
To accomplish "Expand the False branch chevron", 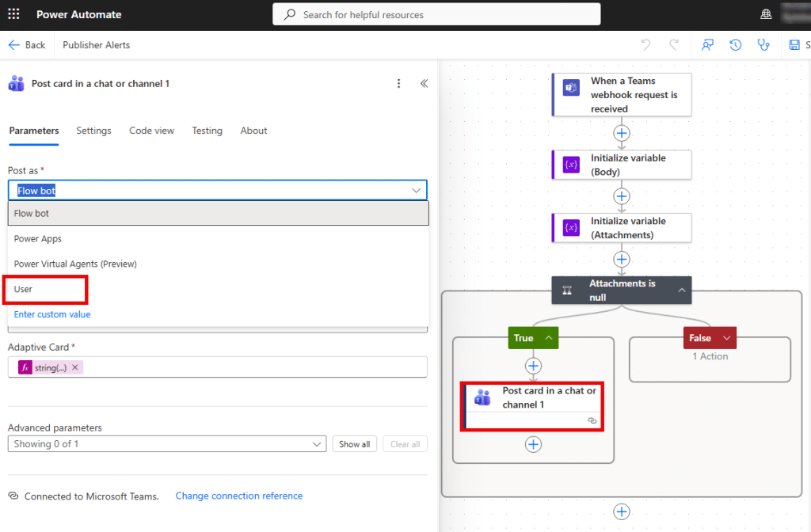I will [x=726, y=338].
